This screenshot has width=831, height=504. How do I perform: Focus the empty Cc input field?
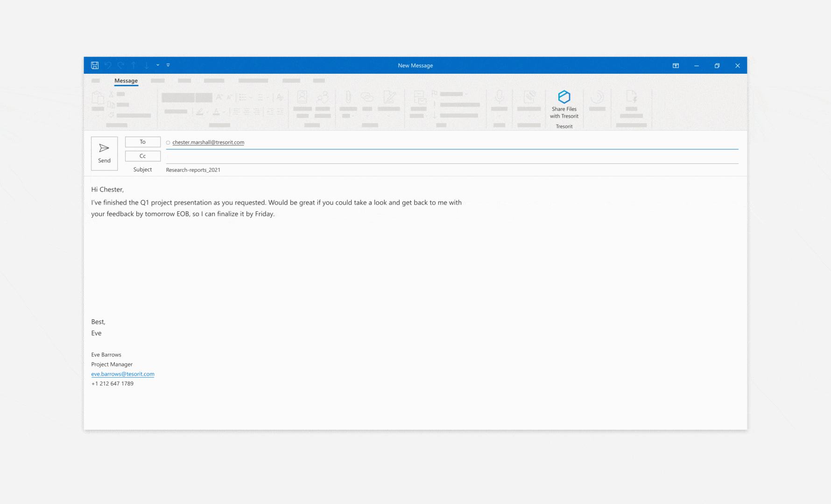point(452,157)
